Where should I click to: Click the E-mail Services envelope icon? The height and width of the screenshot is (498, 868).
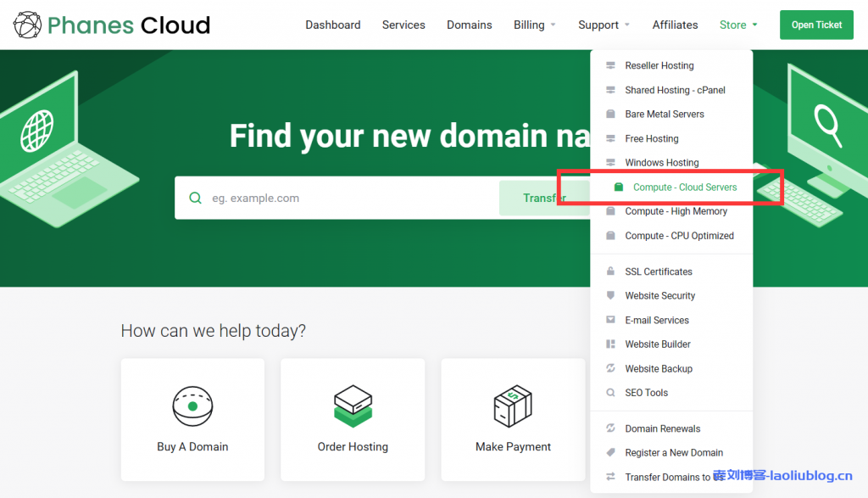610,320
